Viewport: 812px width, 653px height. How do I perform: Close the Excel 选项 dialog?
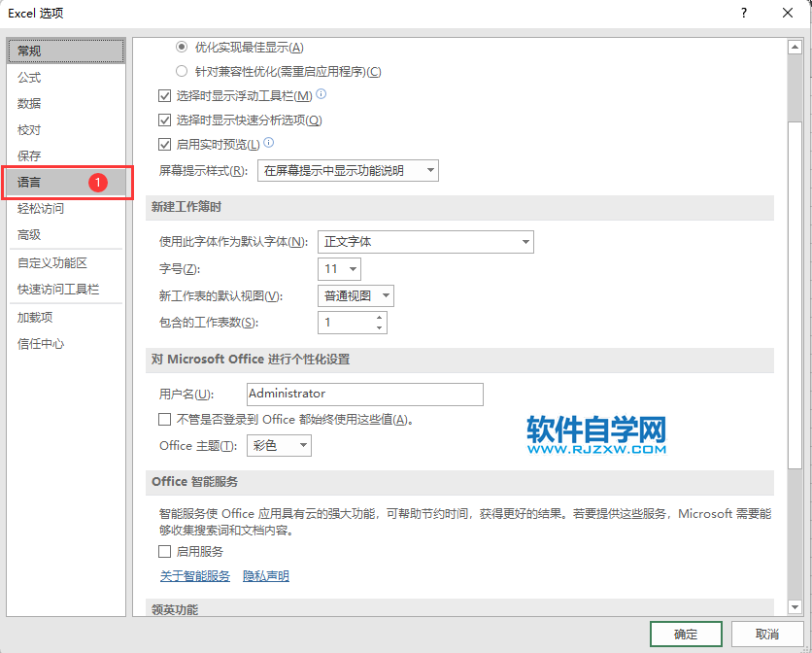[788, 13]
